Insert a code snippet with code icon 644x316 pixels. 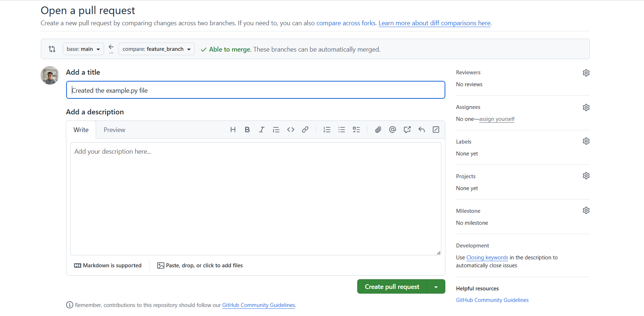coord(291,130)
